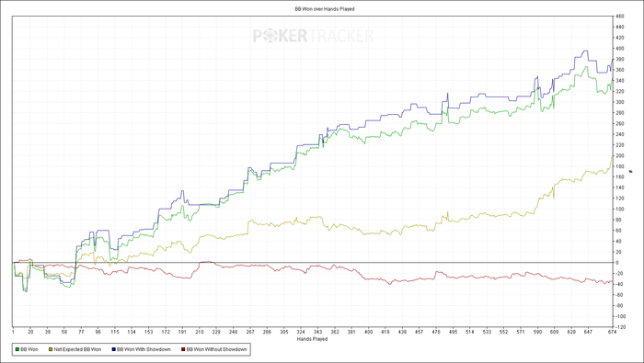
Task: Click the chart title 'BB Won over Hands Played'
Action: [325, 8]
